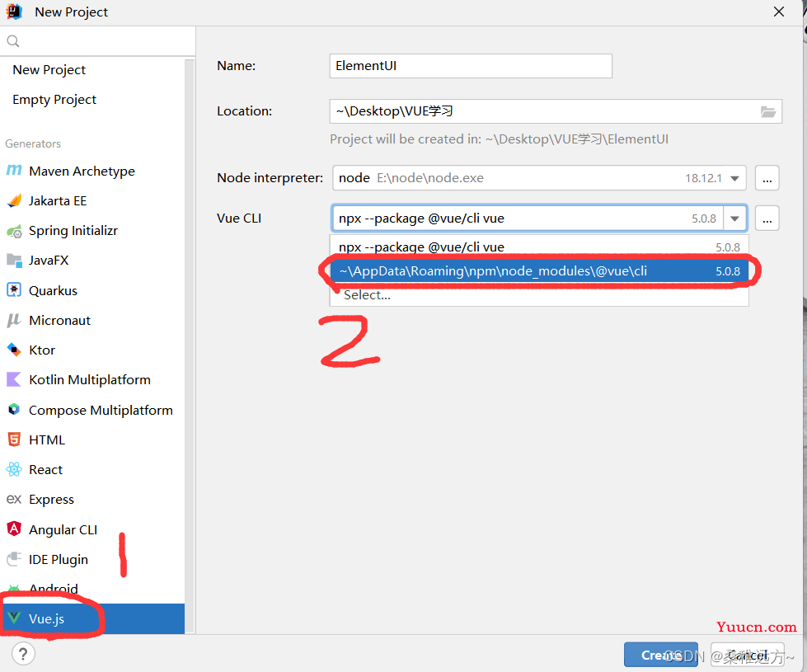Click the folder browse icon in Location

768,111
